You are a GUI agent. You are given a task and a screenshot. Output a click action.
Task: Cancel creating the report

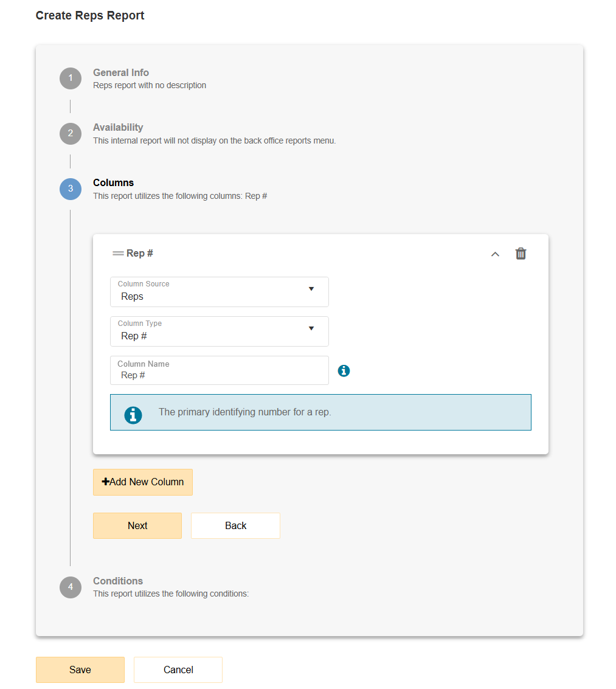[x=178, y=670]
